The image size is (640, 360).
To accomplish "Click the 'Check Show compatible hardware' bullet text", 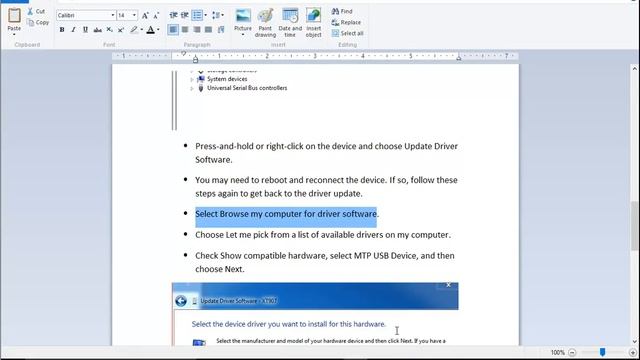I will pyautogui.click(x=325, y=262).
